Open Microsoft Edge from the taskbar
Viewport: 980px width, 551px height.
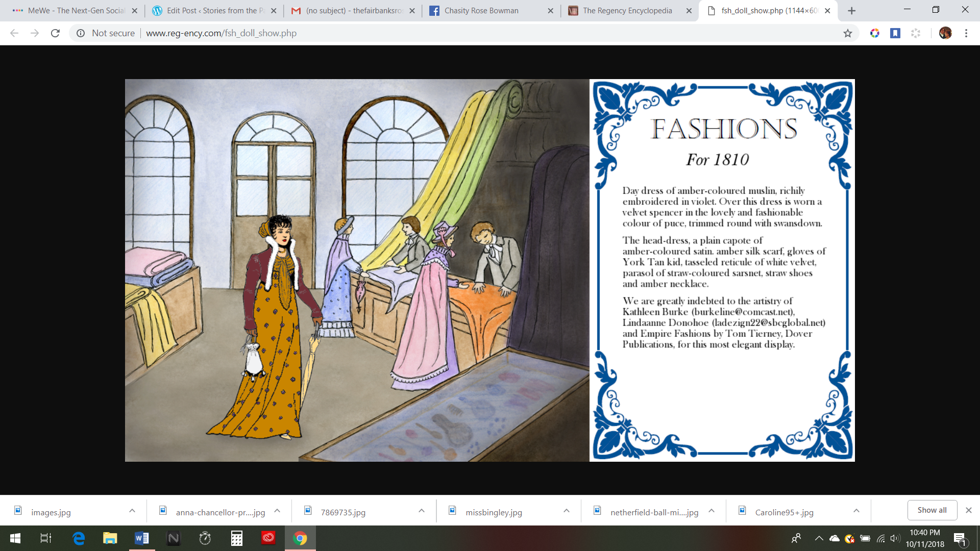[x=79, y=538]
